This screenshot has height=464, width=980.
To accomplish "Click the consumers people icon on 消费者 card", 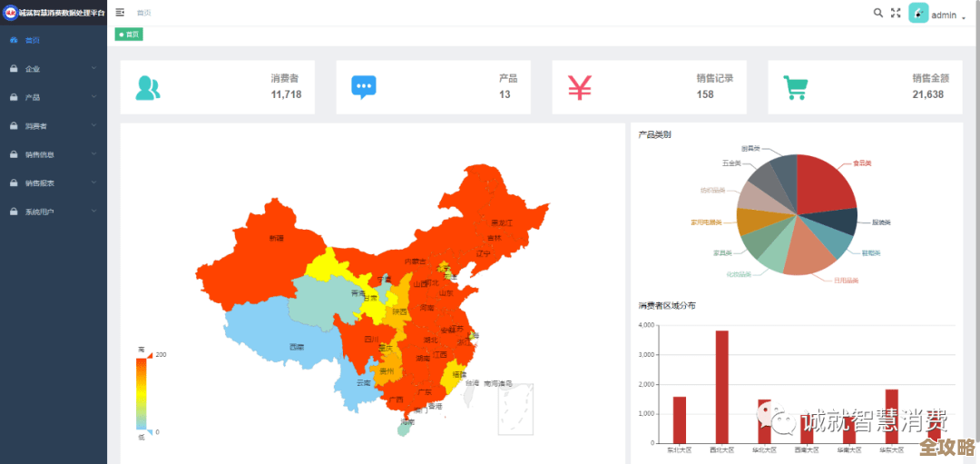I will (148, 87).
